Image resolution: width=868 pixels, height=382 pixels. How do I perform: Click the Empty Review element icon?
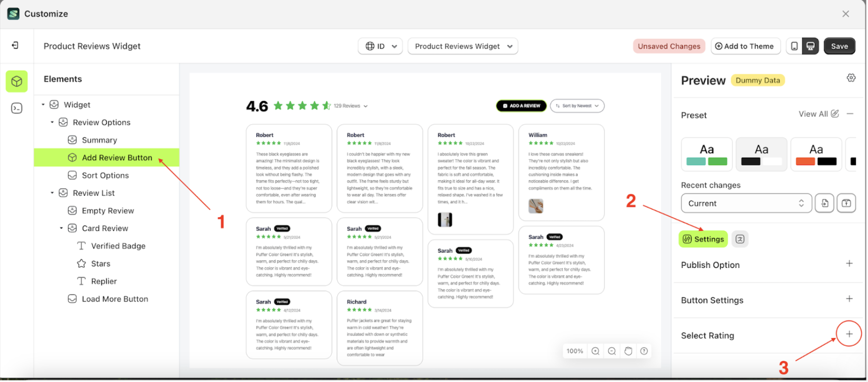click(x=72, y=210)
